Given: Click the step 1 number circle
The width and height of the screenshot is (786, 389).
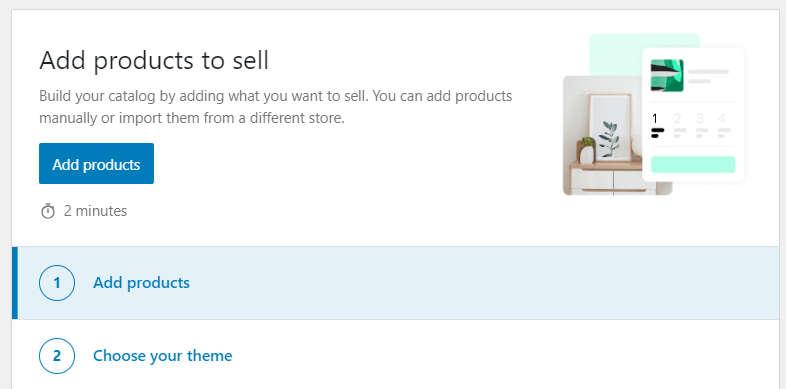Looking at the screenshot, I should pyautogui.click(x=57, y=283).
